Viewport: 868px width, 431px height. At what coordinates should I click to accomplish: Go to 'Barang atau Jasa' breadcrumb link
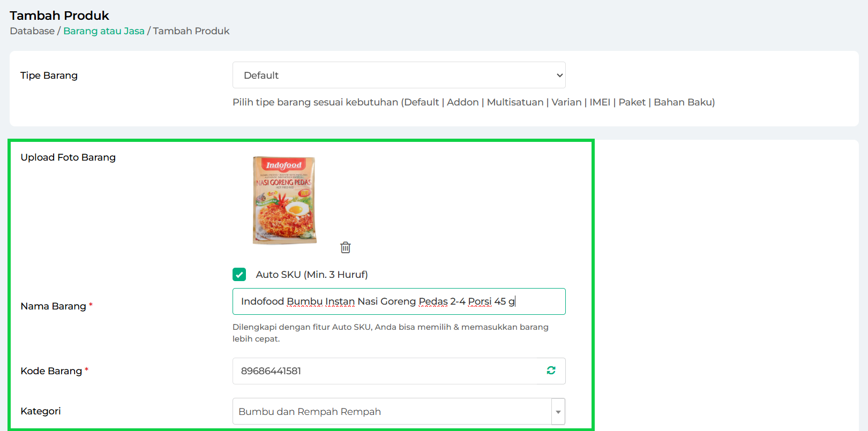click(104, 31)
